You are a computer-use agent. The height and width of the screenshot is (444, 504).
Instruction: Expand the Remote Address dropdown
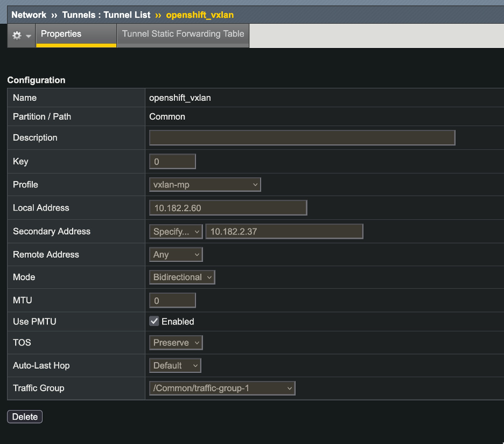(176, 255)
